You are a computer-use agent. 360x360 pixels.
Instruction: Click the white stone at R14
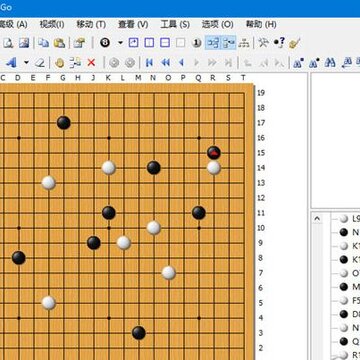click(x=214, y=168)
